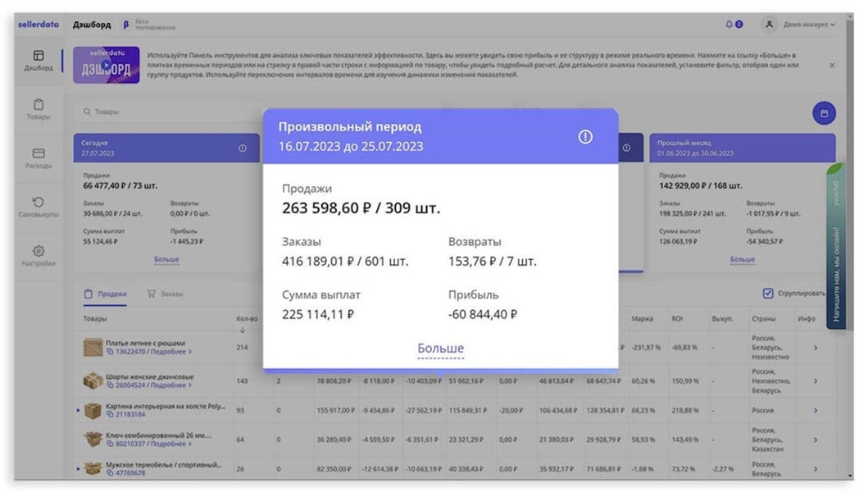868x497 pixels.
Task: Open the Демо аккаунт dropdown
Action: click(x=800, y=25)
